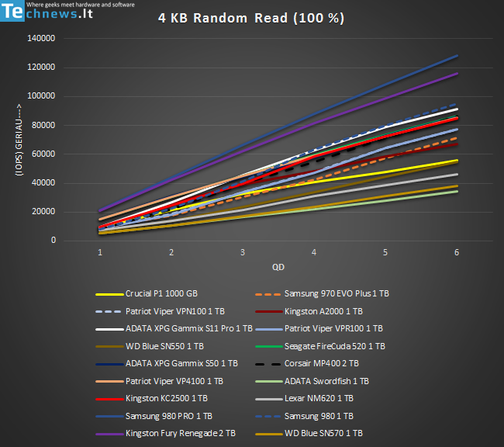
Task: Click the black dashed Corsair MP400 legend swatch
Action: (268, 364)
